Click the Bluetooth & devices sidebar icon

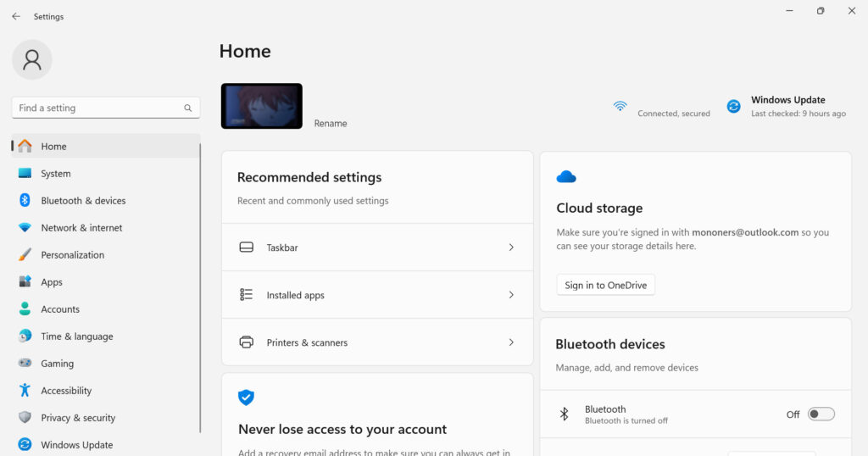(25, 201)
